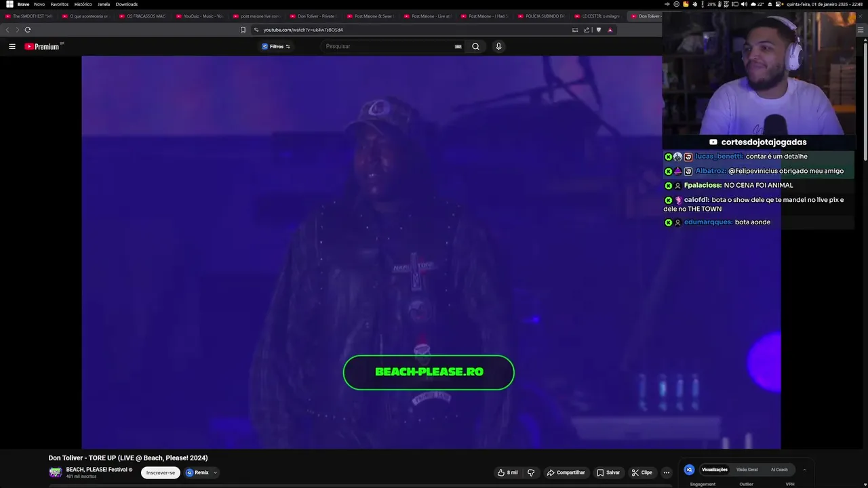Click the Windows start logo in top bar

[x=9, y=4]
